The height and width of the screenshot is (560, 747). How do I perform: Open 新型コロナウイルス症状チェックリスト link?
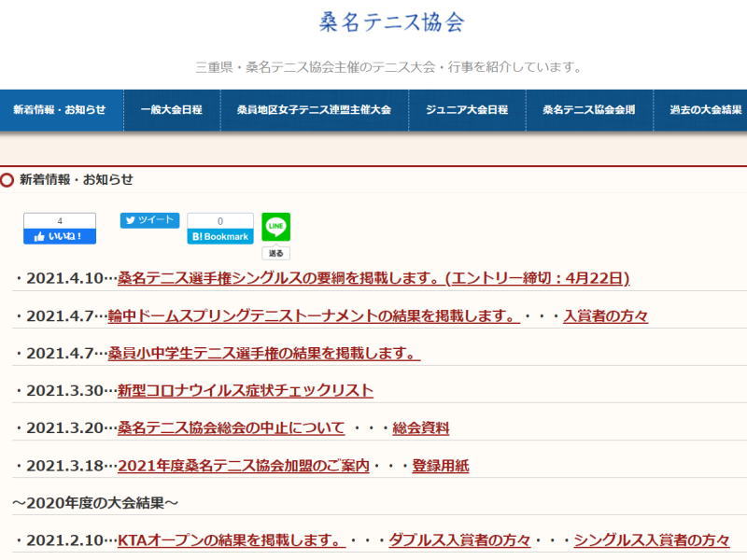coord(245,390)
